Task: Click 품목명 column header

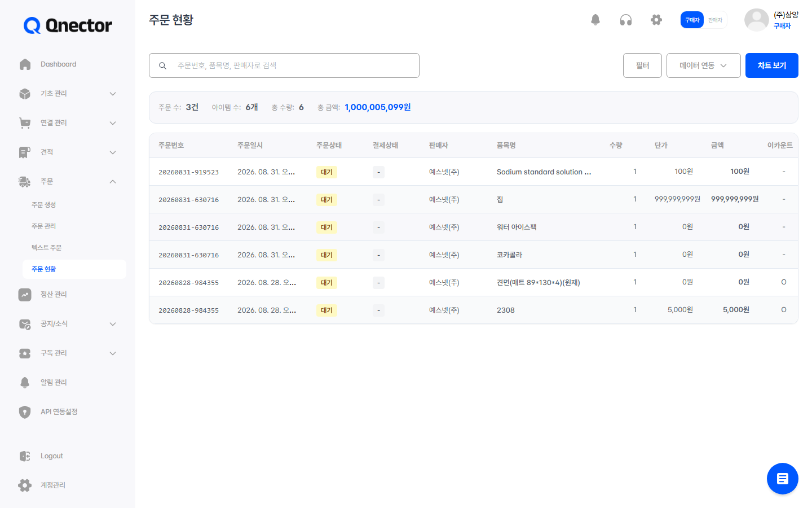Action: [x=506, y=146]
